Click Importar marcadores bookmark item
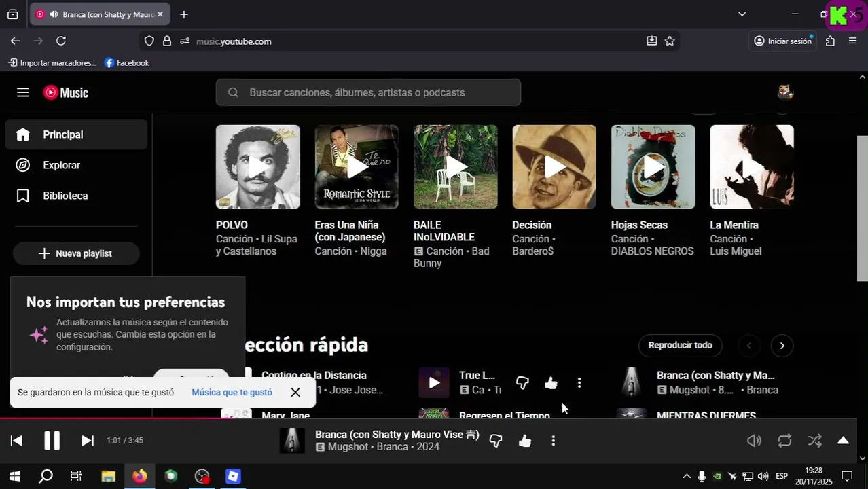868x489 pixels. click(52, 62)
